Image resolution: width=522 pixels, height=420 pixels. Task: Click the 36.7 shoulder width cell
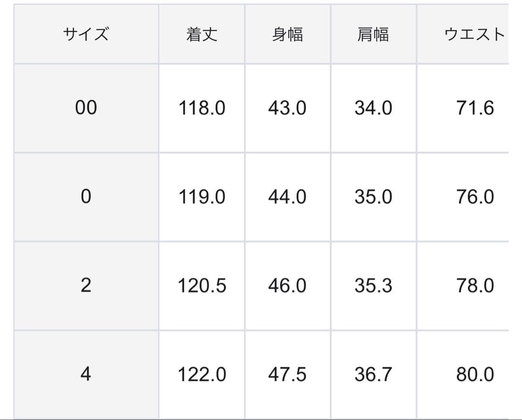point(373,375)
